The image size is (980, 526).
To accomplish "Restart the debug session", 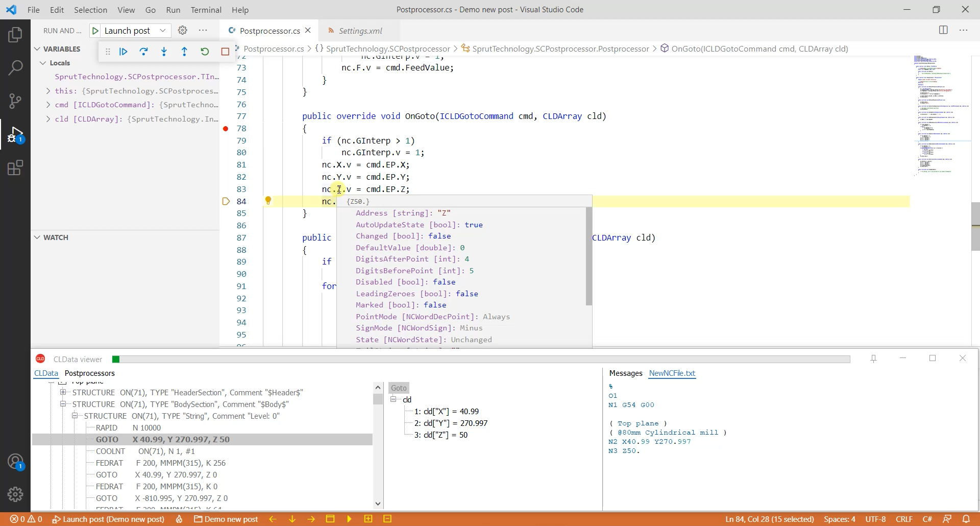I will (205, 52).
